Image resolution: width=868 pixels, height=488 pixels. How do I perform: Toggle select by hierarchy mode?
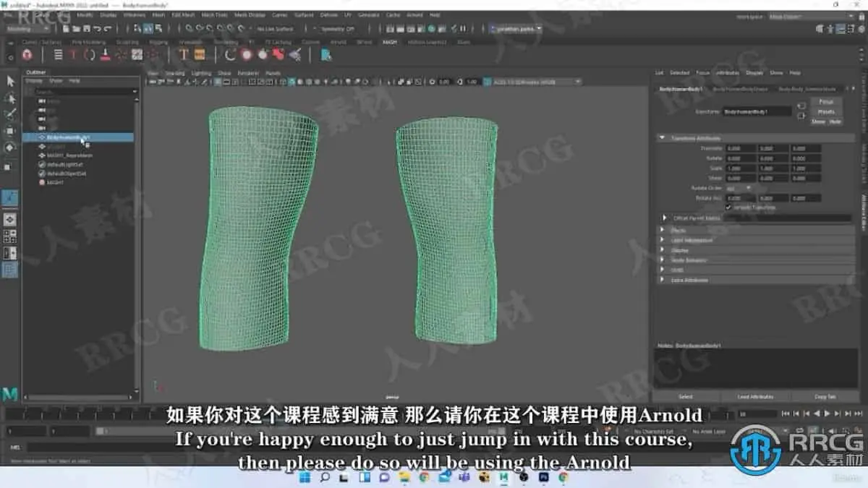coord(136,28)
